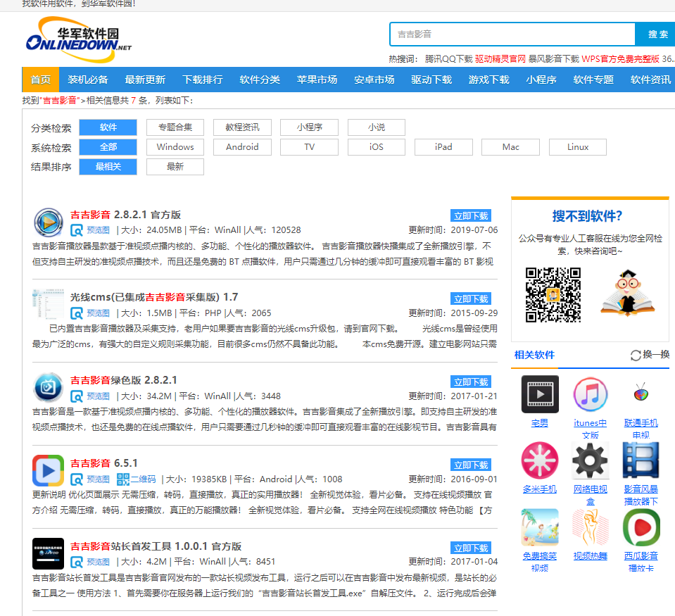Show the 二维码 QR code for 吉吉影音 6.5.1

pyautogui.click(x=136, y=479)
